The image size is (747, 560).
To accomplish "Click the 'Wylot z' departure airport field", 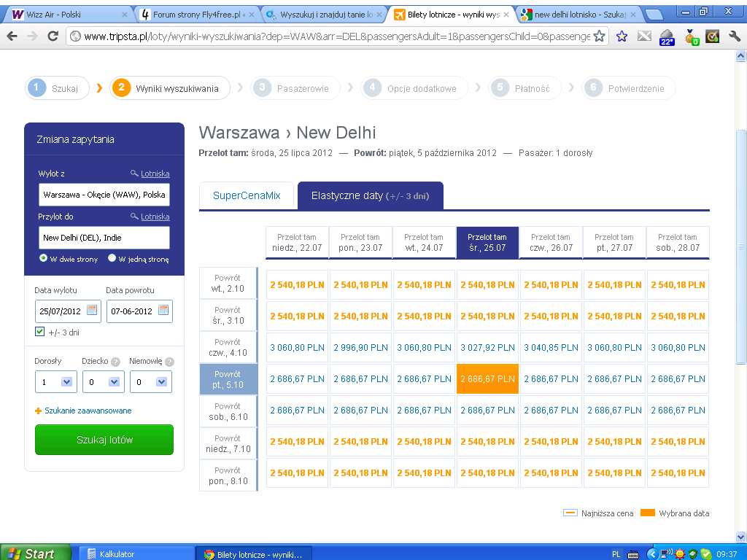I will click(x=104, y=195).
